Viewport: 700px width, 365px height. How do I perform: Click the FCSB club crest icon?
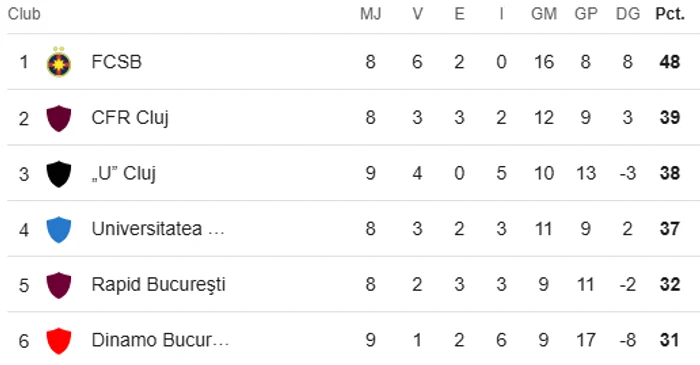59,62
